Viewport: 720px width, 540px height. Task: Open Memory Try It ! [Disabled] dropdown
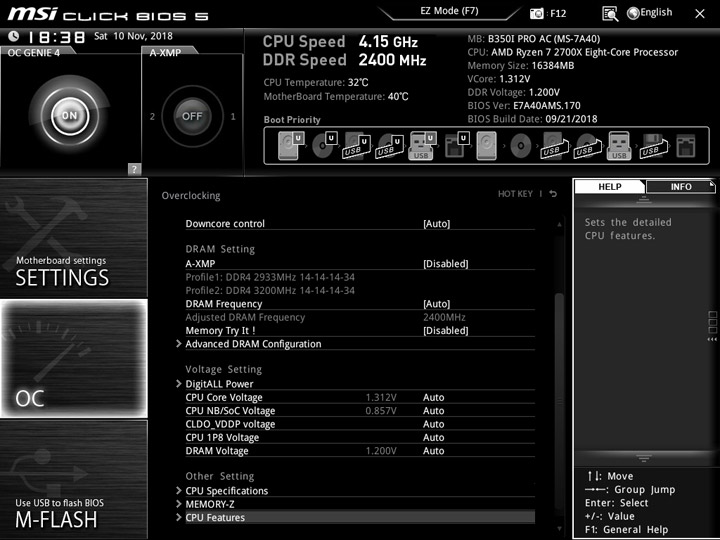(445, 331)
